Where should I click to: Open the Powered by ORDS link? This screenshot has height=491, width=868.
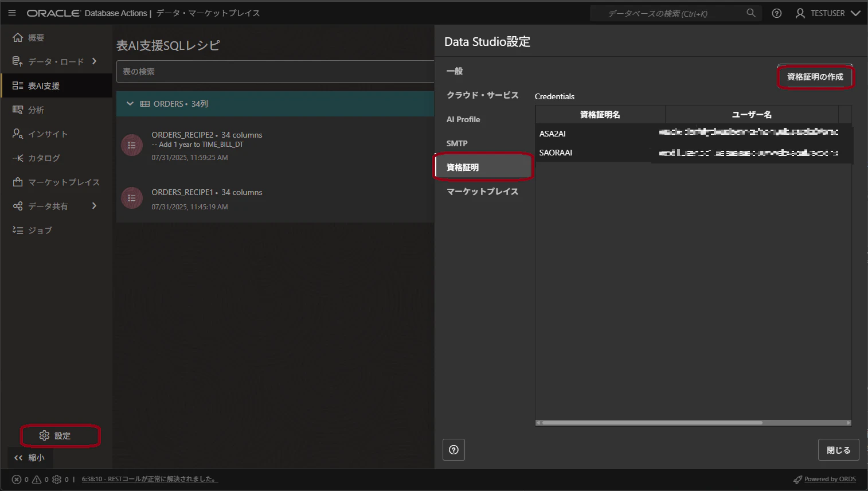pyautogui.click(x=830, y=480)
